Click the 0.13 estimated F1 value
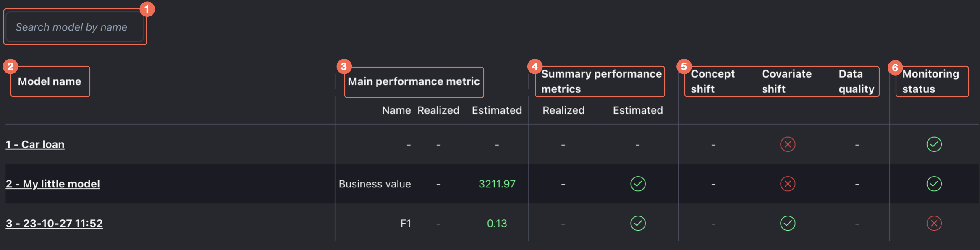 pyautogui.click(x=497, y=223)
